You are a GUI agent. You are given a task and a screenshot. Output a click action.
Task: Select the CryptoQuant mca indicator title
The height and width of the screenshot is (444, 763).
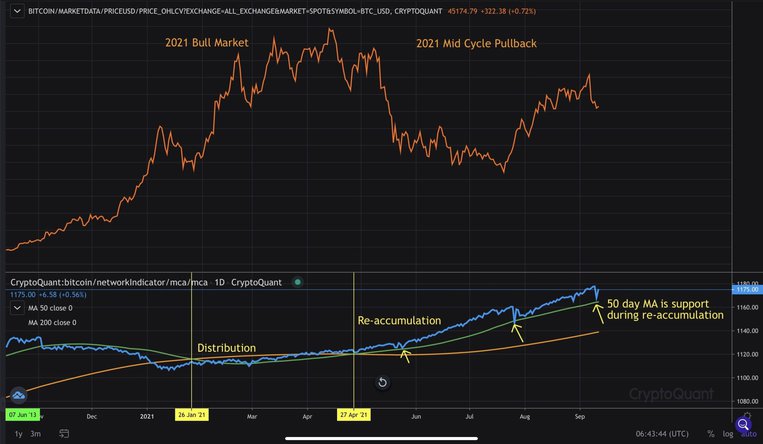(146, 282)
